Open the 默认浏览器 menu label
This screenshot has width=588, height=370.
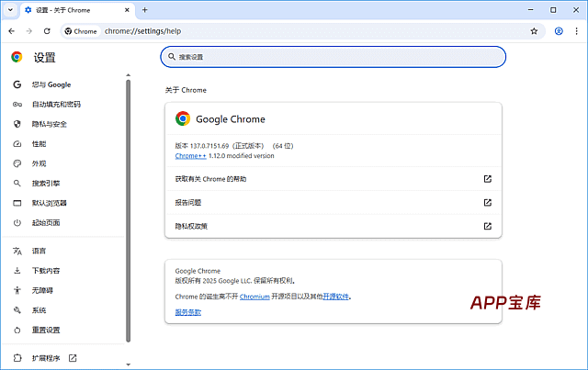coord(49,203)
